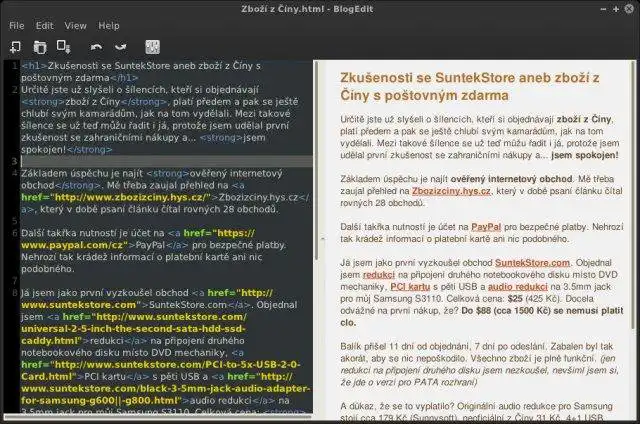Click "universal-2-5-inch-the-second-sata-hdd-ssd-" source line

(133, 329)
